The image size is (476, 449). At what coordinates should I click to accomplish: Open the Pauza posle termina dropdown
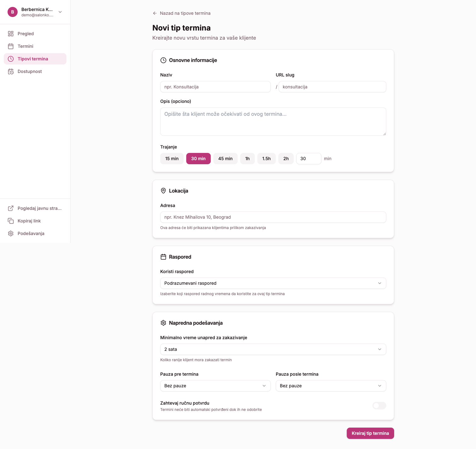[x=331, y=386]
